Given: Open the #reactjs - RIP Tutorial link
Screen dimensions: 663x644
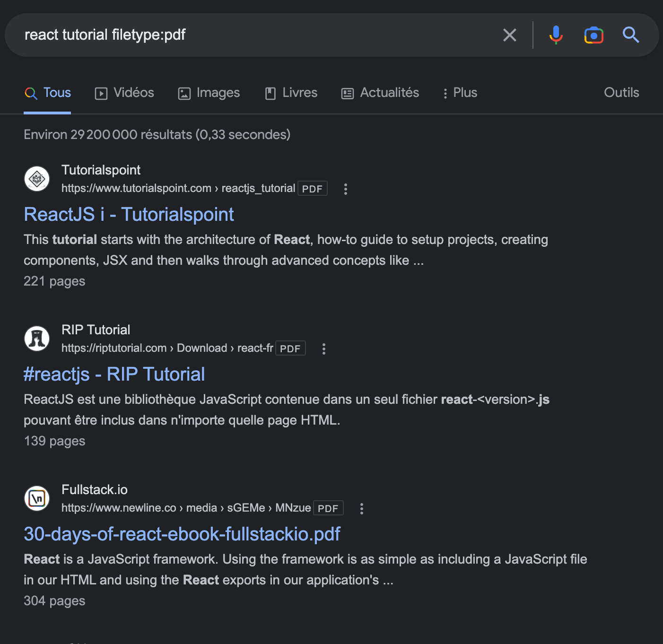Looking at the screenshot, I should point(114,374).
